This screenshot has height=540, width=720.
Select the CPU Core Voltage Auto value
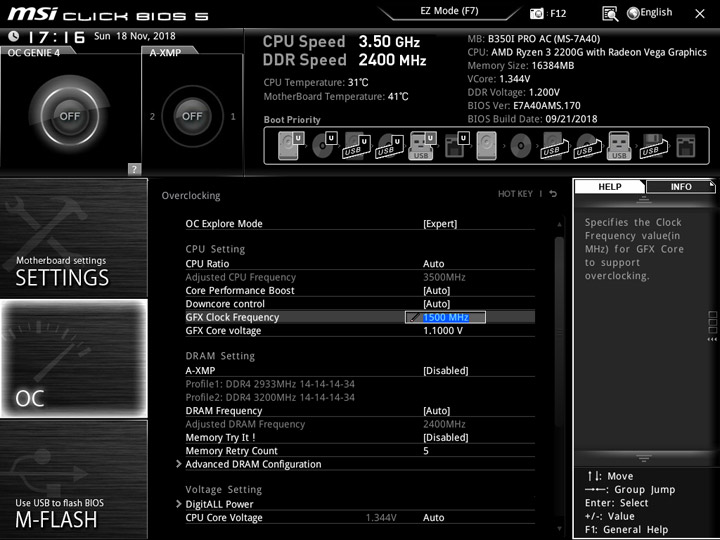pyautogui.click(x=433, y=518)
